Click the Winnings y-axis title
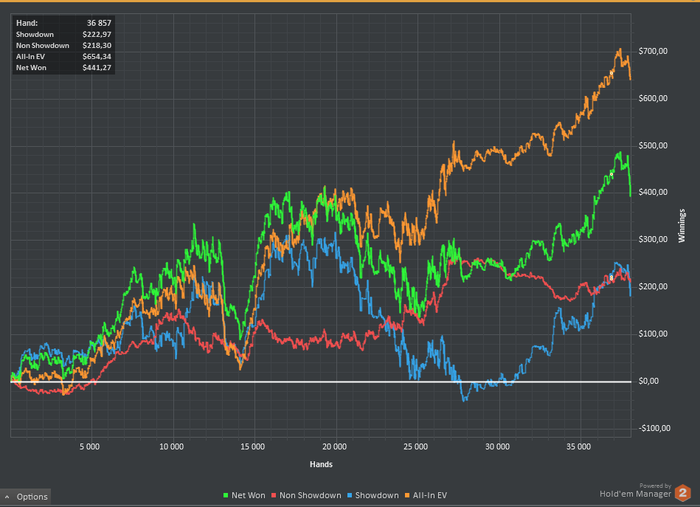The height and width of the screenshot is (507, 700). click(682, 226)
